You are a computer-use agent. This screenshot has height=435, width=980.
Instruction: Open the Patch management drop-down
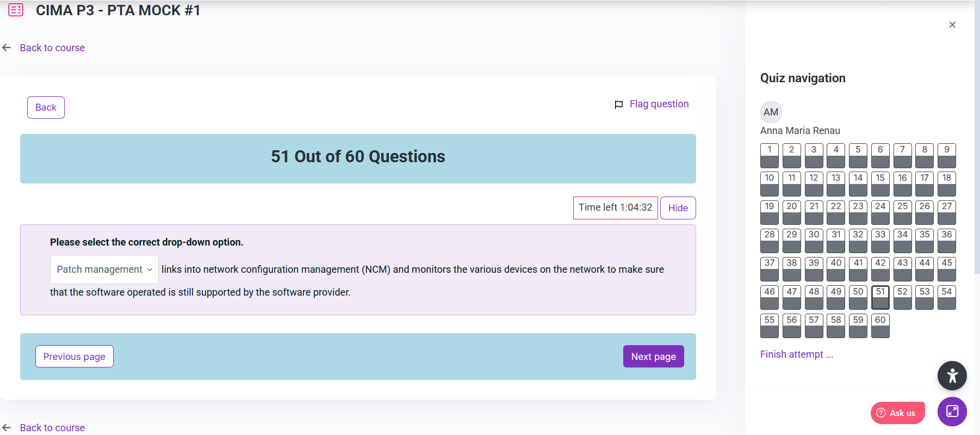pyautogui.click(x=104, y=269)
